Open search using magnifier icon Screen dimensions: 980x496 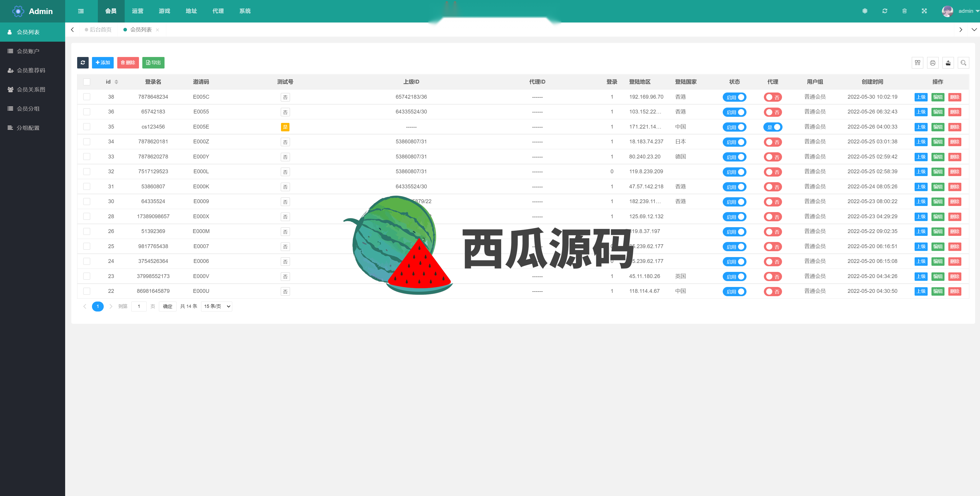pyautogui.click(x=963, y=63)
